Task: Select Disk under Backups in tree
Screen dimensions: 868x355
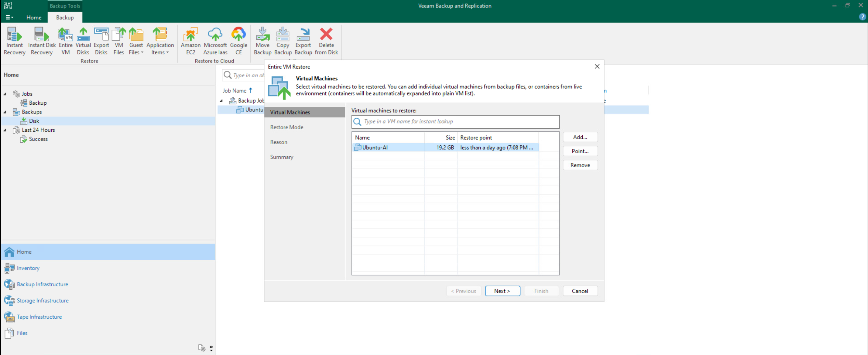Action: pos(34,121)
